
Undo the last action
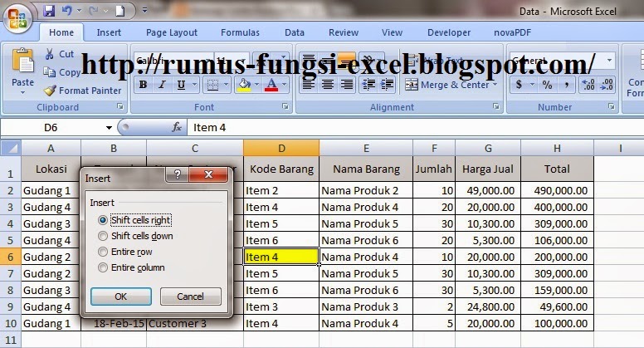(x=66, y=10)
